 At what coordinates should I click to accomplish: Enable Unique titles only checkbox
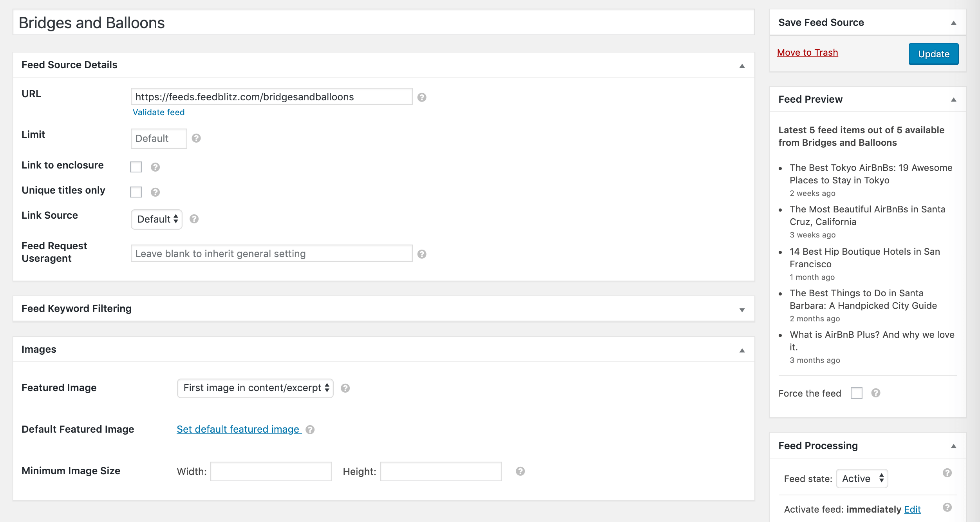point(136,192)
